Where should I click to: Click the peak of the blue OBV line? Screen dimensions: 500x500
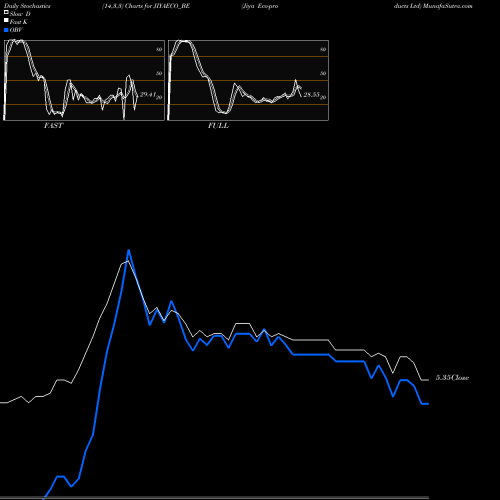coord(128,250)
